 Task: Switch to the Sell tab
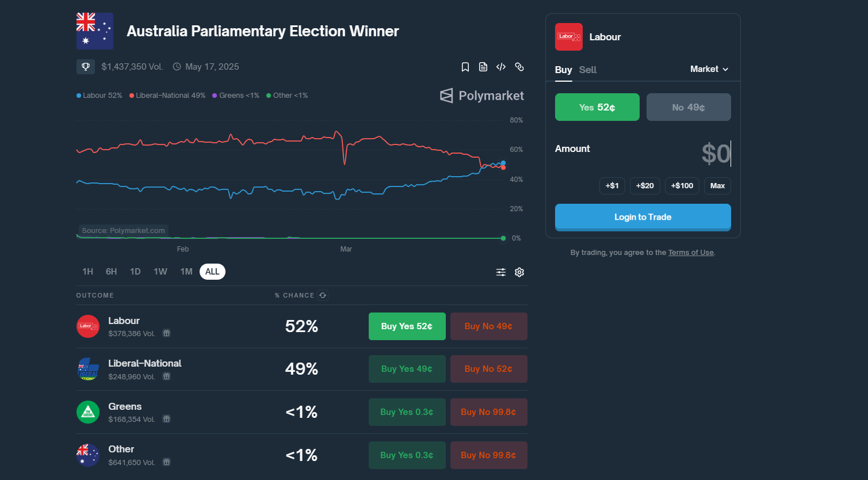(x=587, y=70)
